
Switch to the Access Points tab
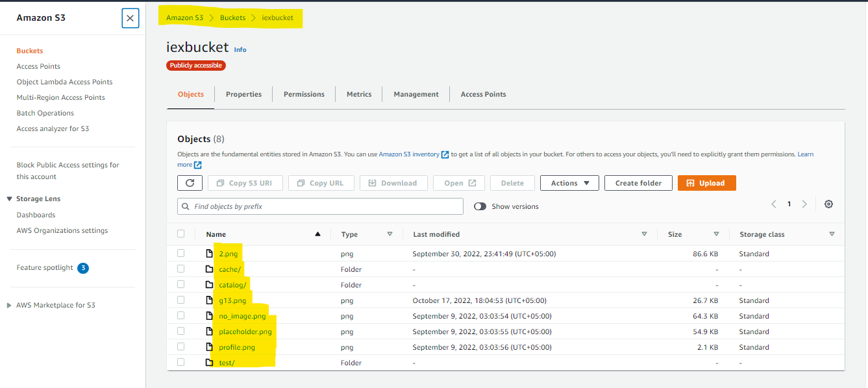pyautogui.click(x=483, y=94)
